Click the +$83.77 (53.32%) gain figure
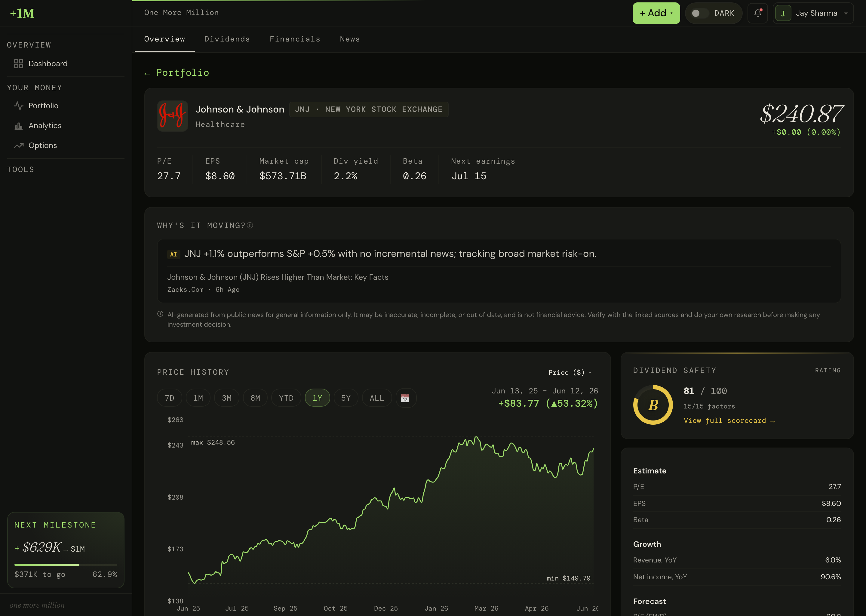Viewport: 866px width, 616px height. 548,404
